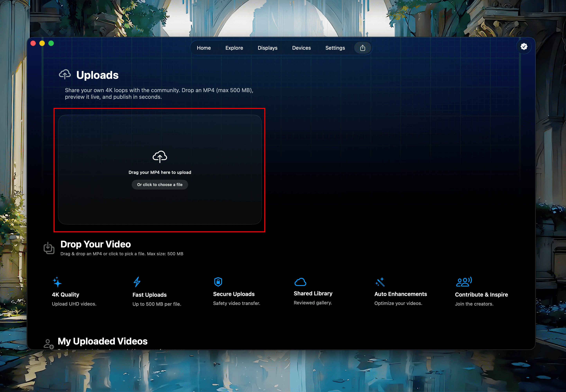Click the Contribute & Inspire people icon
Screen dimensions: 566x392
point(464,282)
